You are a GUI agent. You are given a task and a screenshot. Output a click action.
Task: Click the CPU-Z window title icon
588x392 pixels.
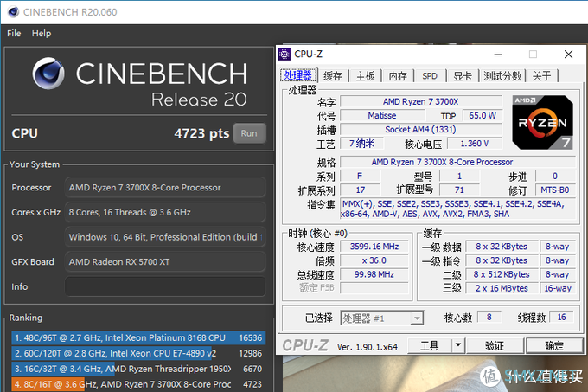click(284, 55)
